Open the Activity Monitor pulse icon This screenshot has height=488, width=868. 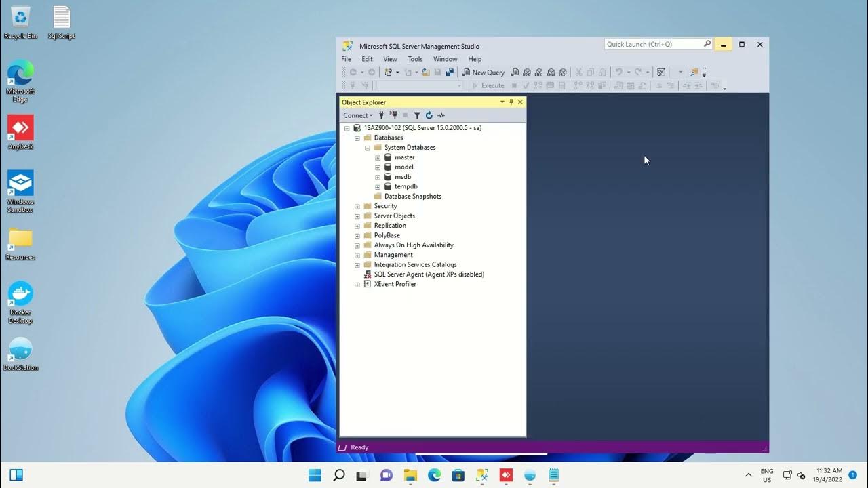(441, 115)
